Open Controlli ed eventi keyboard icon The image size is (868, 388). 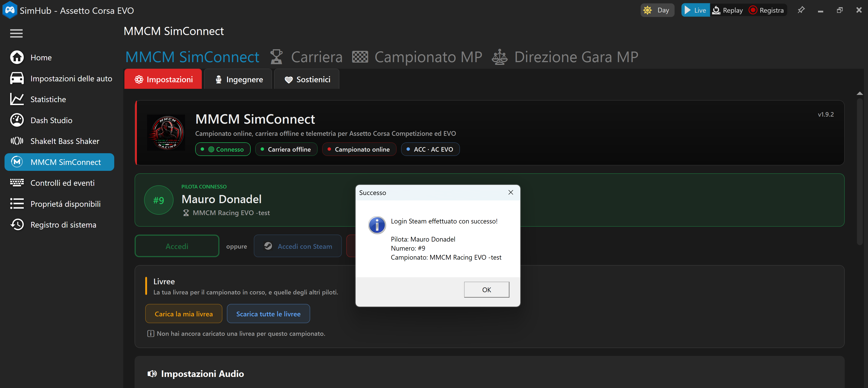coord(17,182)
